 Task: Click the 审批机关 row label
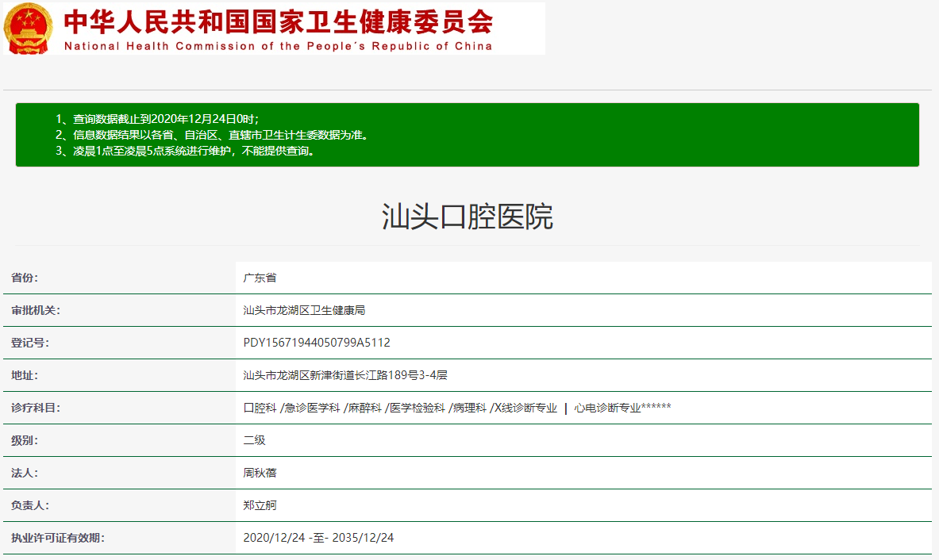(x=36, y=311)
